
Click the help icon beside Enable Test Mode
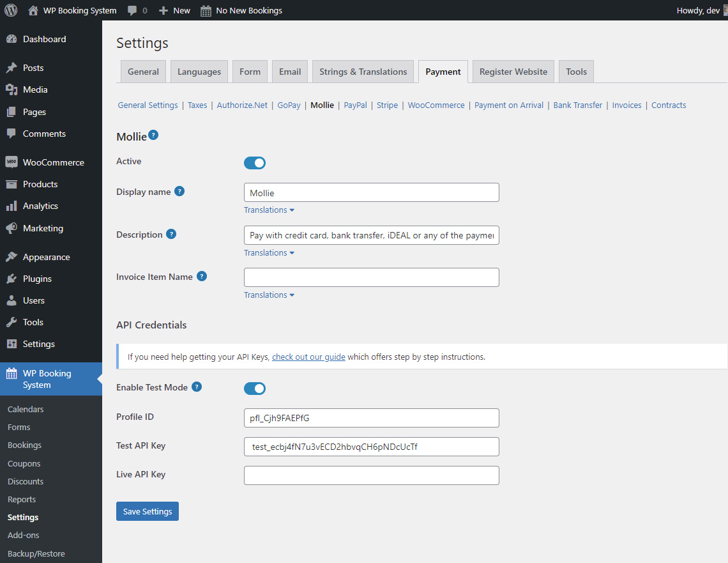(197, 387)
